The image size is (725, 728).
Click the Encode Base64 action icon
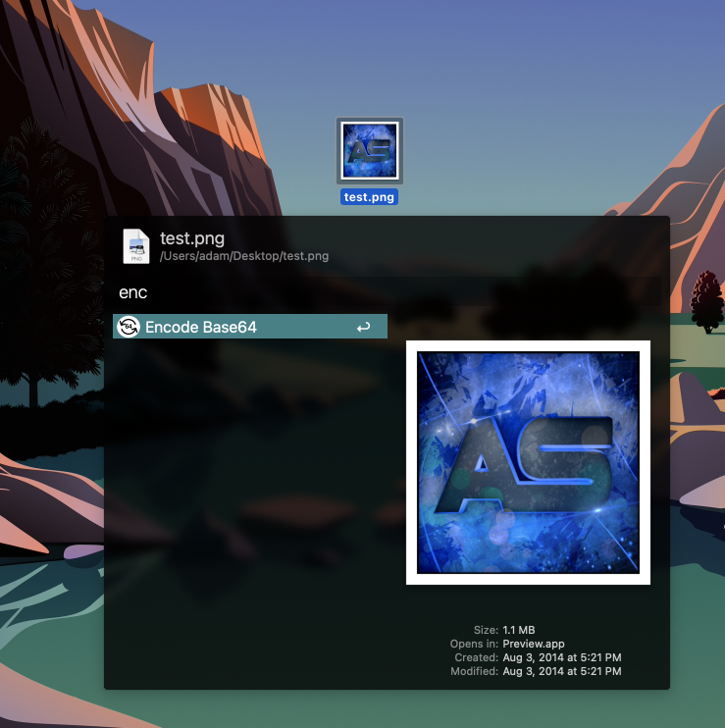click(128, 327)
